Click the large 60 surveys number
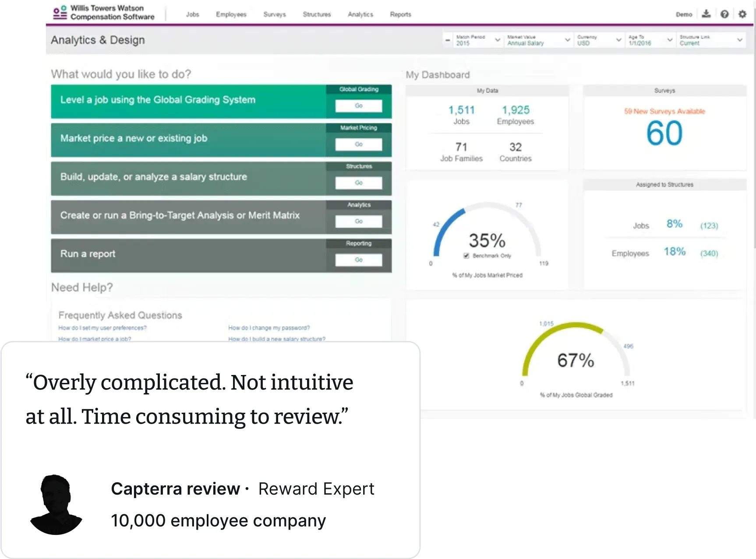 click(x=664, y=134)
